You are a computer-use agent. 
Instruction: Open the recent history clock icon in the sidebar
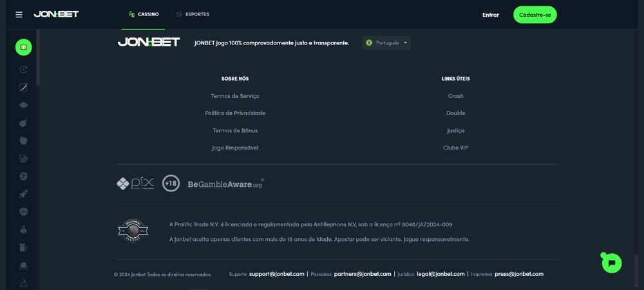point(24,70)
